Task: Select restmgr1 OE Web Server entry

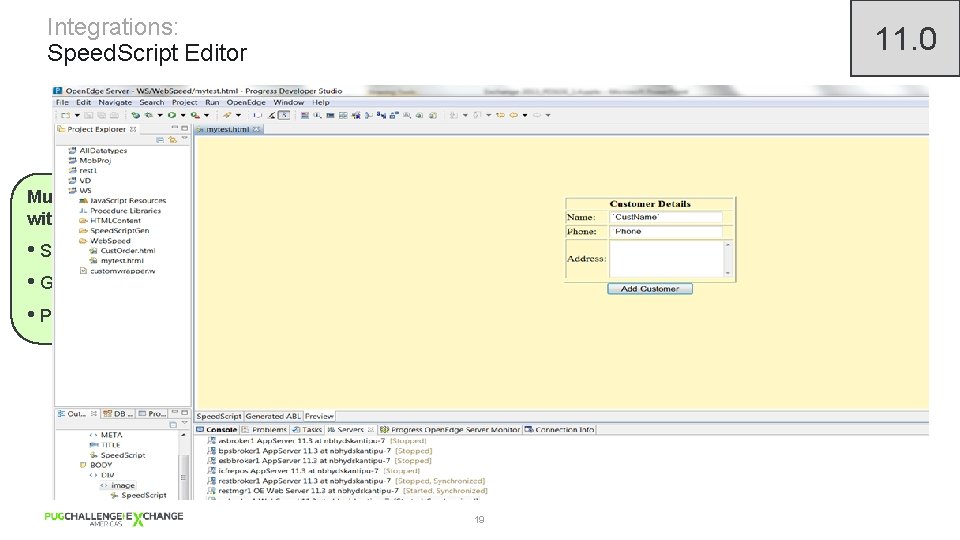Action: point(347,491)
